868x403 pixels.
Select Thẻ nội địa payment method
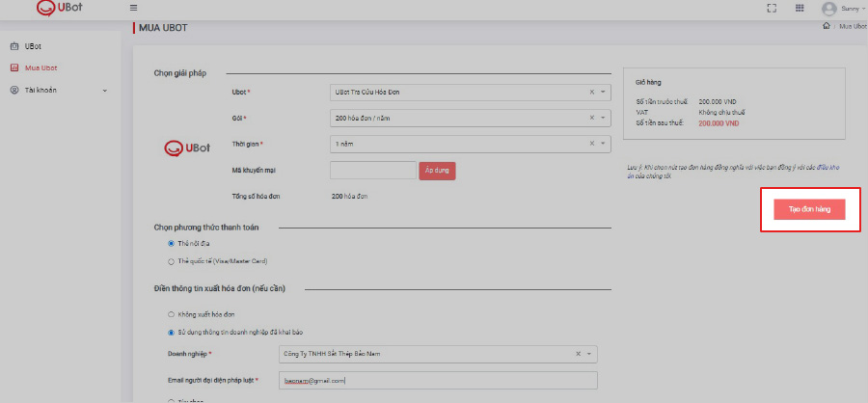[171, 244]
